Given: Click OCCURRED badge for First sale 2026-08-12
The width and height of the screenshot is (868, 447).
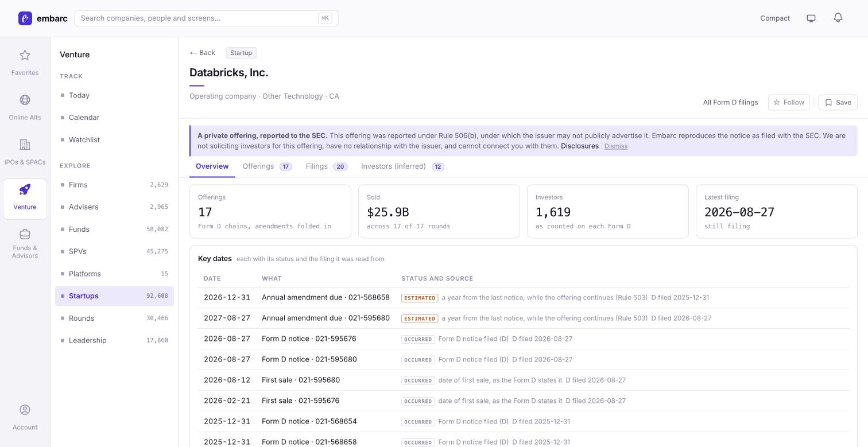Looking at the screenshot, I should tap(418, 380).
